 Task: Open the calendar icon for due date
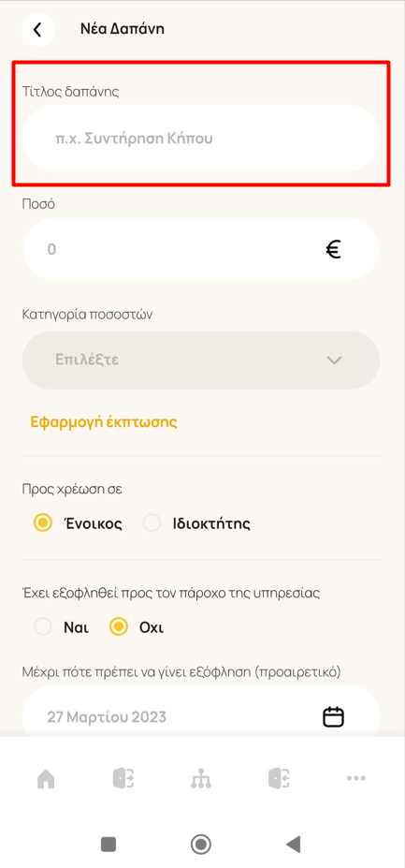tap(333, 717)
